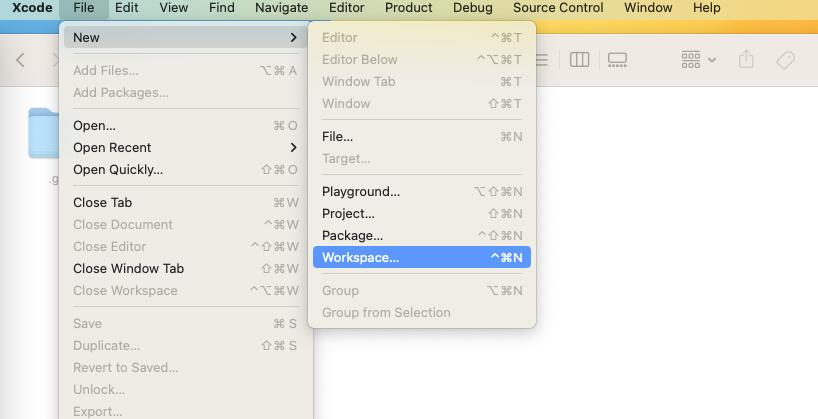Viewport: 818px width, 419px height.
Task: Click the back navigation arrow icon
Action: click(20, 59)
